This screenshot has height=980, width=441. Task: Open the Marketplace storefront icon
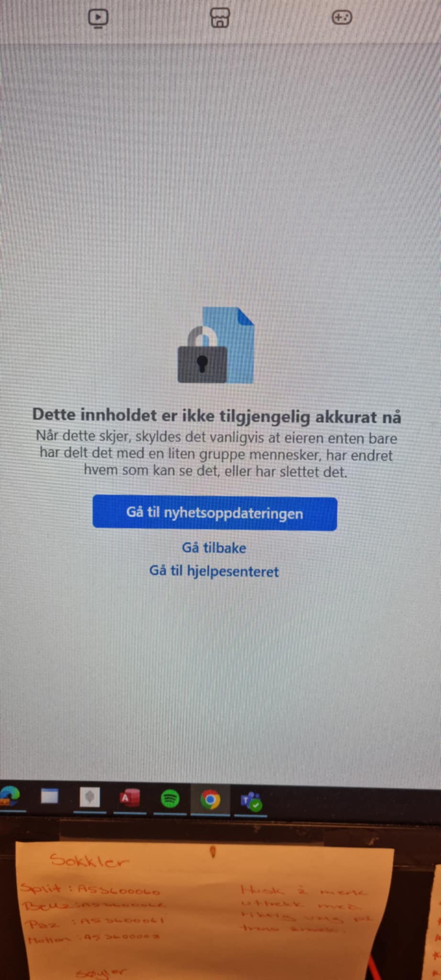[x=220, y=18]
